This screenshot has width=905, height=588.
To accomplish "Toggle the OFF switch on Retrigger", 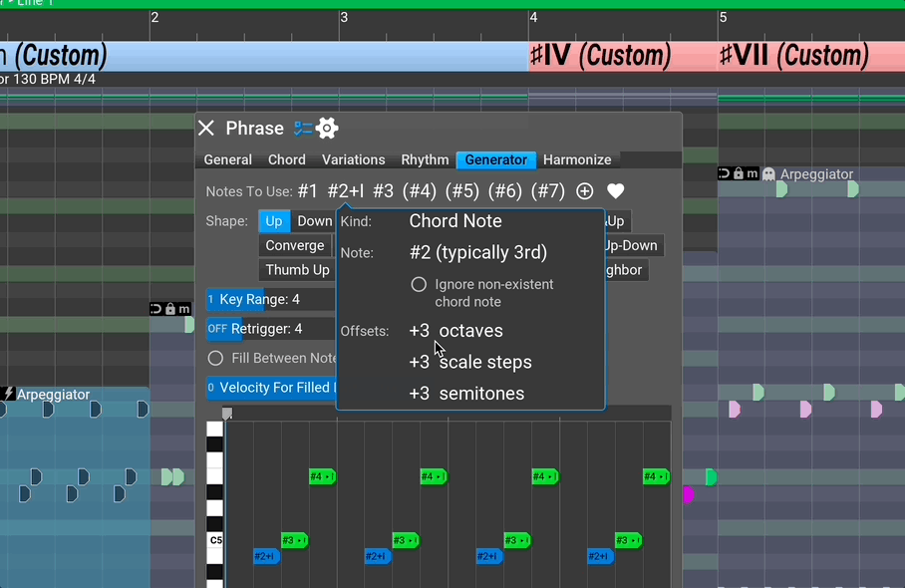I will click(217, 329).
